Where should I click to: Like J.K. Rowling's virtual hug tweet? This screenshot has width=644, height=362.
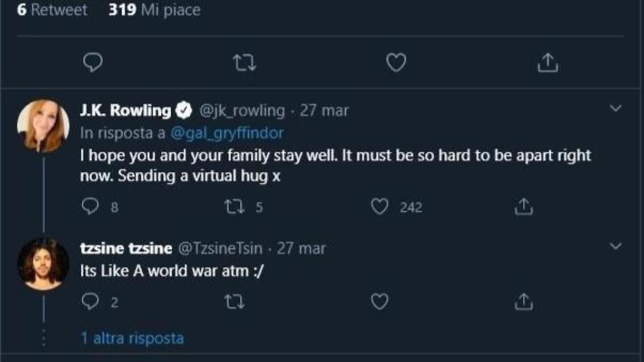380,207
